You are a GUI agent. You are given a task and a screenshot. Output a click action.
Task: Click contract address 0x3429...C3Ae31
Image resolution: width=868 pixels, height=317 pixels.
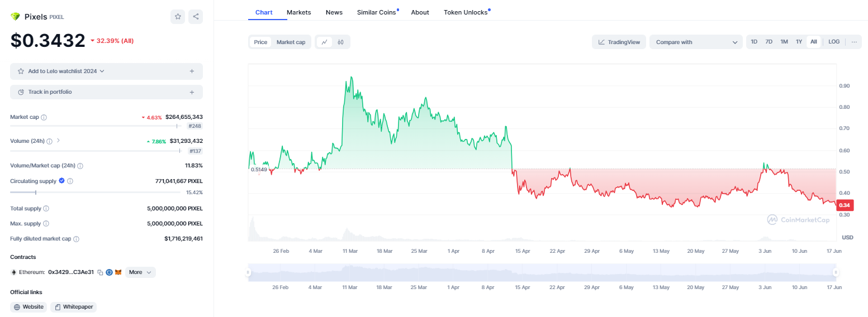pos(71,272)
